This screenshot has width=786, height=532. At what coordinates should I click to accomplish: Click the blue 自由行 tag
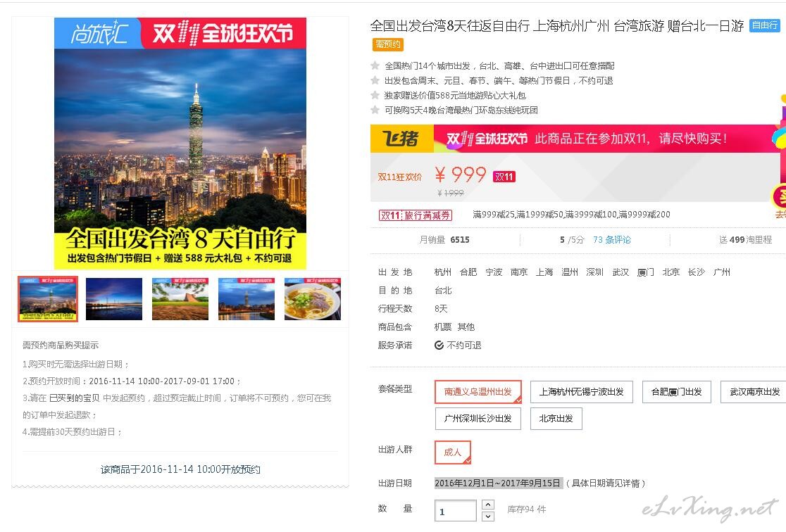tap(764, 25)
